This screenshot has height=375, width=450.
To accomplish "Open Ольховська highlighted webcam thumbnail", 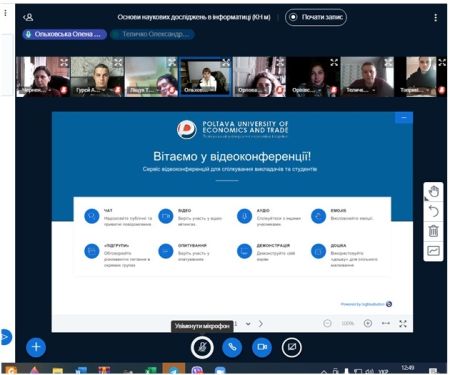I will coord(205,77).
